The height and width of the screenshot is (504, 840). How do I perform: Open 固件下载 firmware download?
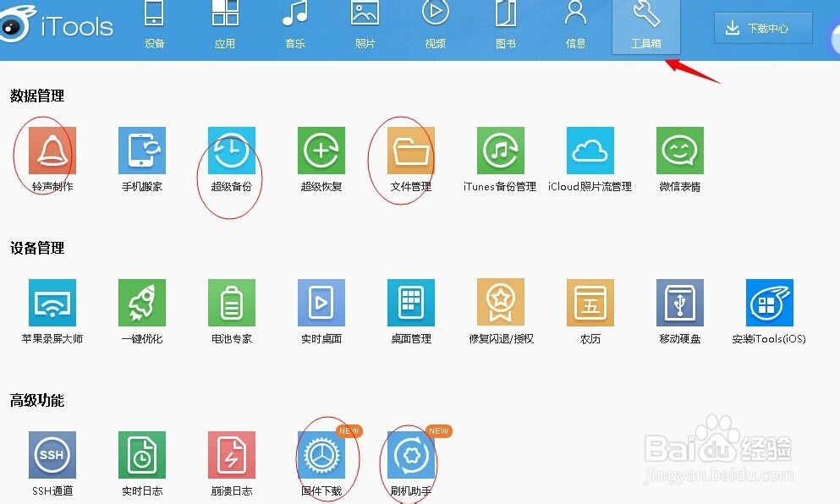[x=321, y=455]
